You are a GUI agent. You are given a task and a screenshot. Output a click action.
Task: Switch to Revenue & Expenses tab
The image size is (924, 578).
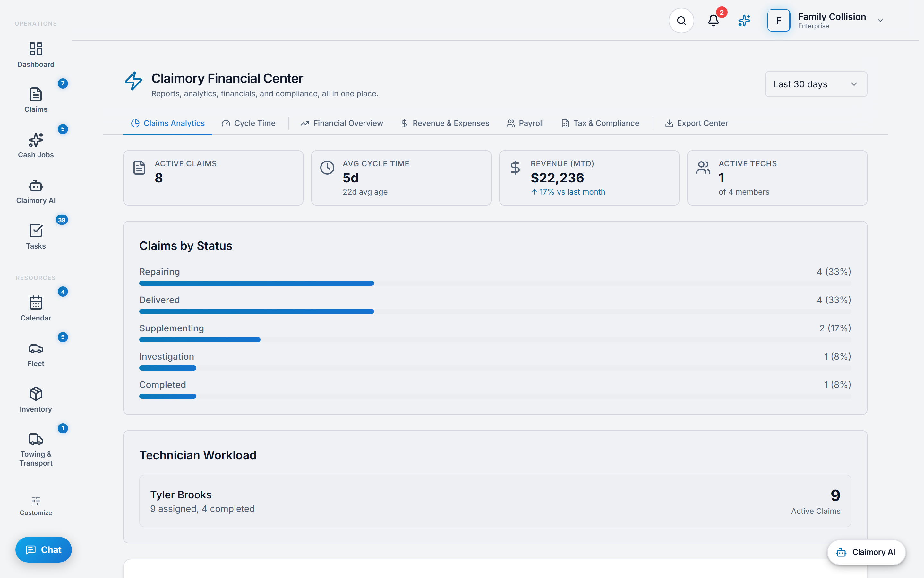click(445, 123)
